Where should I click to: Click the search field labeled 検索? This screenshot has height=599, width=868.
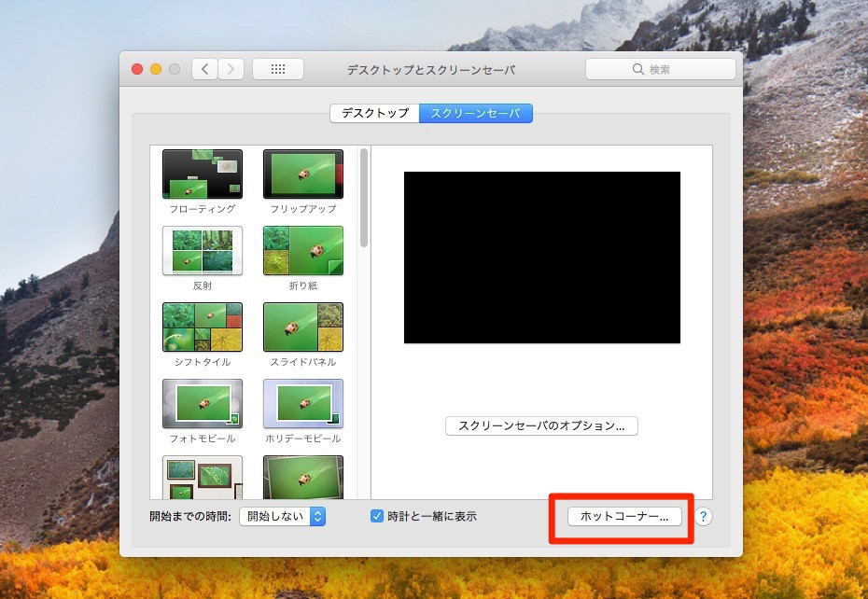coord(661,69)
